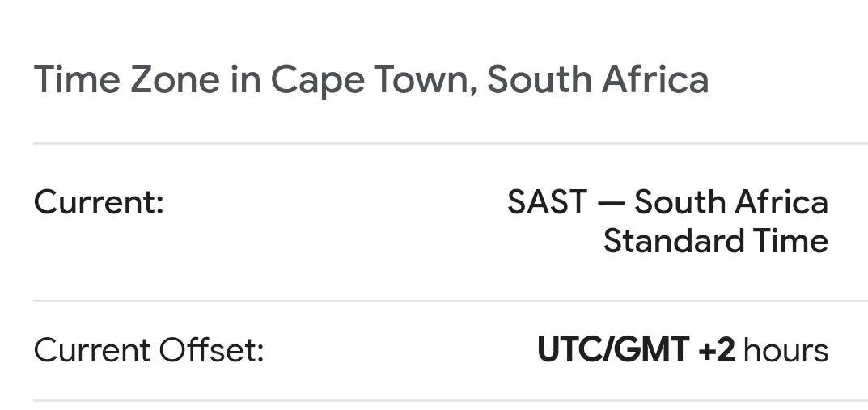Image resolution: width=868 pixels, height=410 pixels.
Task: Click the divider under the Current Offset row
Action: pos(450,400)
